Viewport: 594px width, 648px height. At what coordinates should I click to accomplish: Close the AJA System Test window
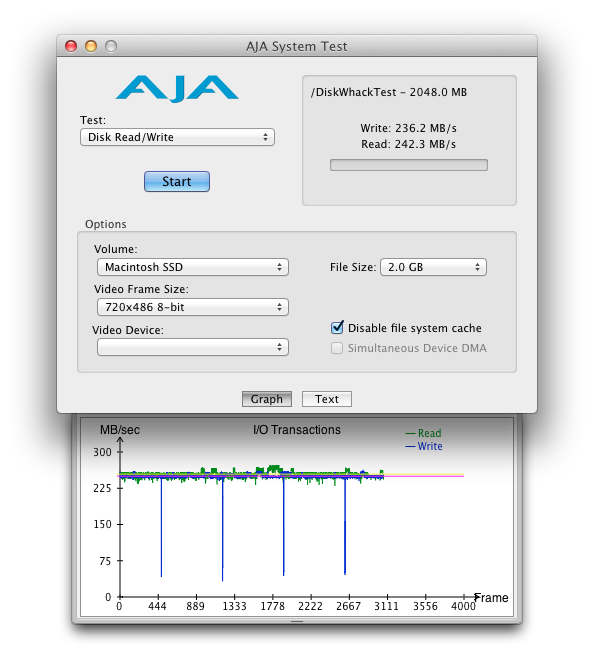(x=71, y=46)
